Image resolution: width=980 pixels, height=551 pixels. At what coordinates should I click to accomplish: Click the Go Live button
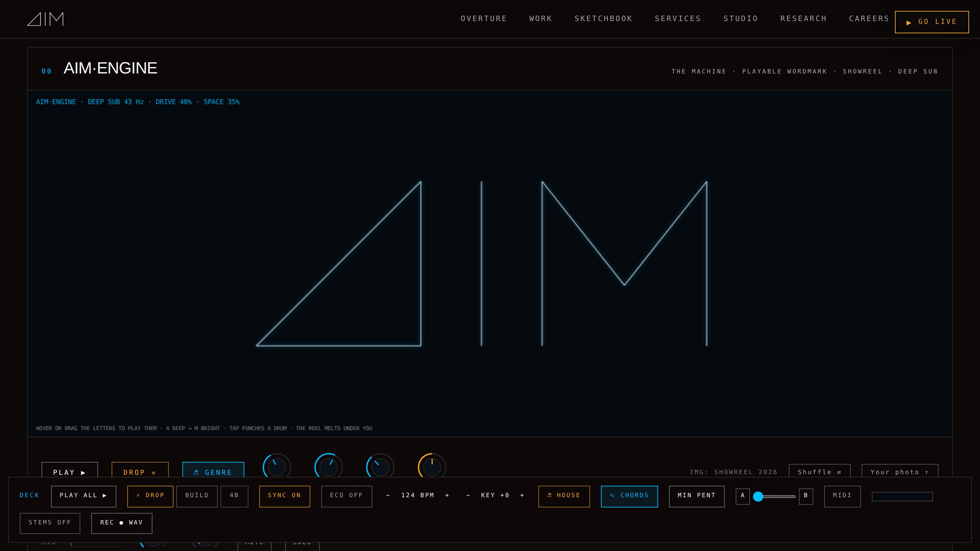(931, 22)
